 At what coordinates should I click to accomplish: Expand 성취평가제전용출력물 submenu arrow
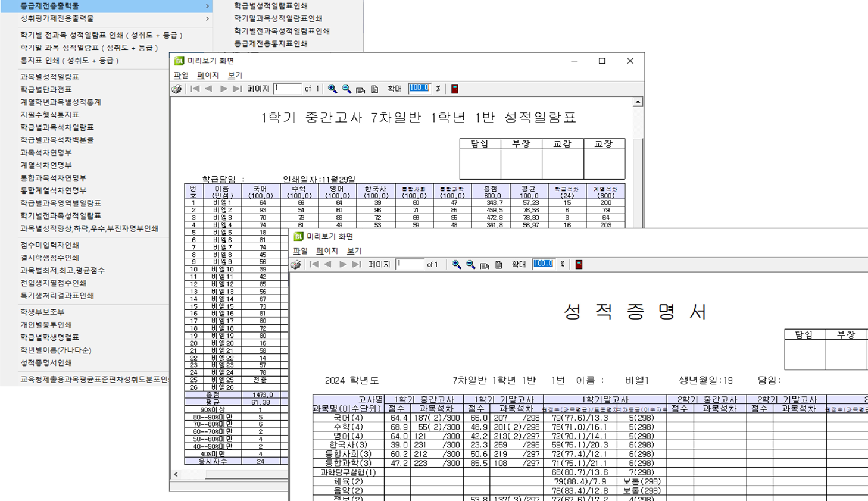[207, 18]
